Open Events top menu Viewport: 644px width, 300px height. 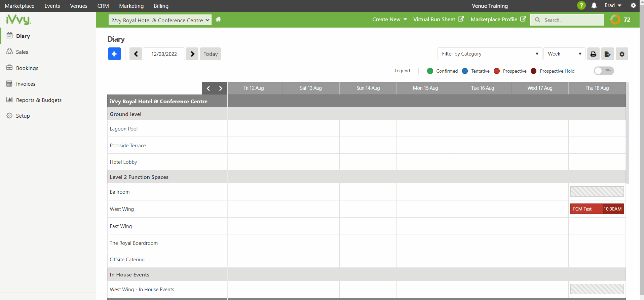[x=52, y=6]
